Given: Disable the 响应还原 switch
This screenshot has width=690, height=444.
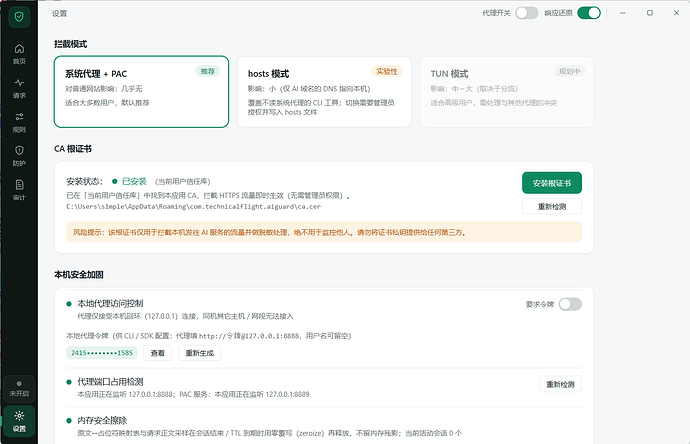Looking at the screenshot, I should pos(589,13).
